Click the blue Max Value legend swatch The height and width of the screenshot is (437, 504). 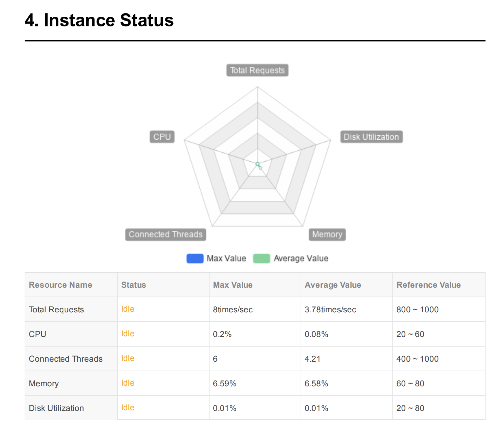[x=195, y=259]
